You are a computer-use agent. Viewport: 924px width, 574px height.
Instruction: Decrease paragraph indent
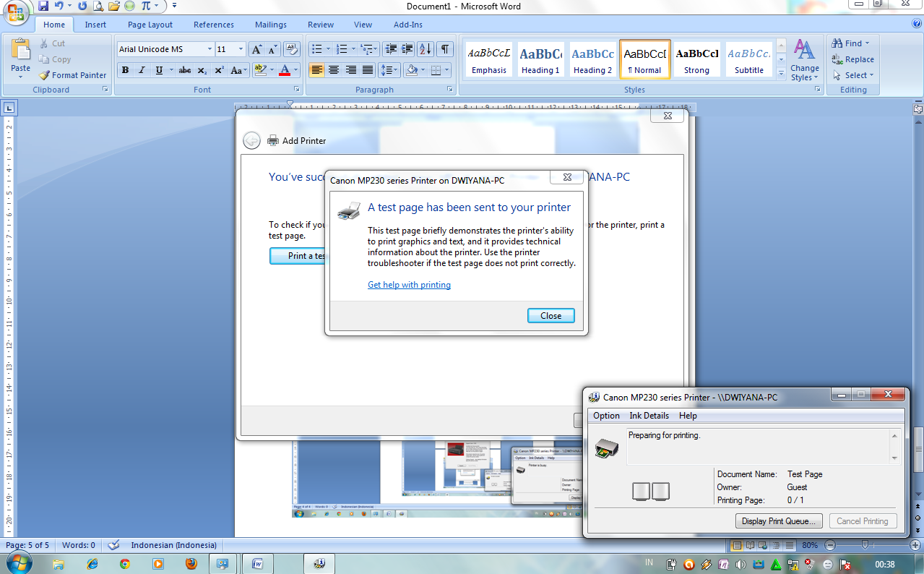tap(391, 49)
